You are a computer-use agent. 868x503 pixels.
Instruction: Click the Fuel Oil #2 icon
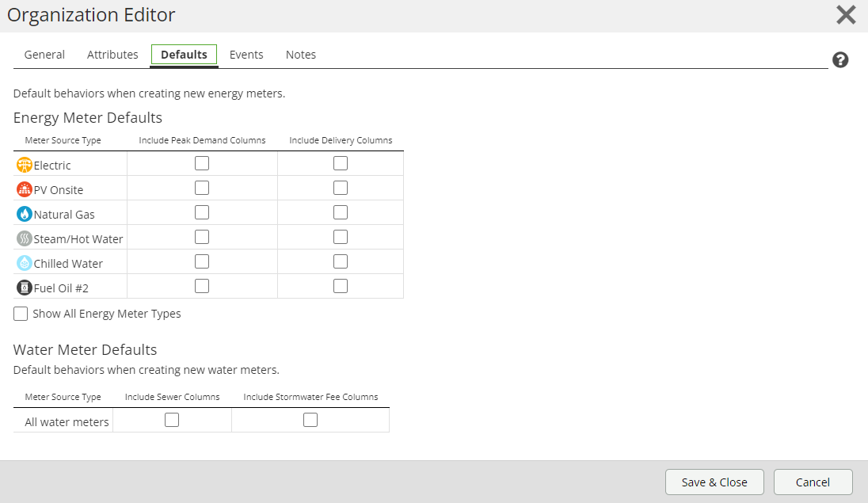25,288
